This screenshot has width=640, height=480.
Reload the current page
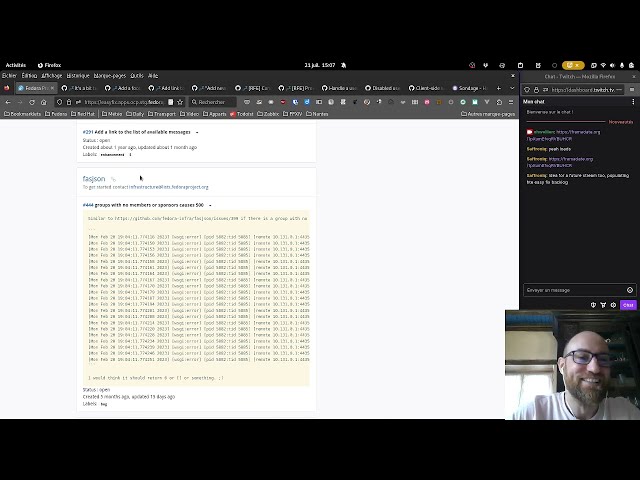coord(32,102)
